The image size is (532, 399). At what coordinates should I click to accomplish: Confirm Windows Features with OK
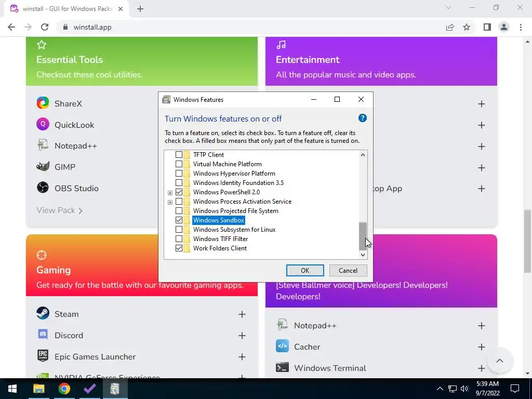(x=305, y=270)
